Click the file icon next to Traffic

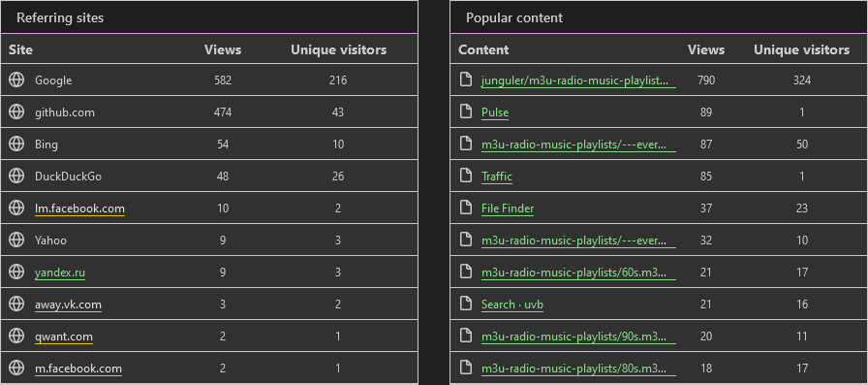point(467,176)
